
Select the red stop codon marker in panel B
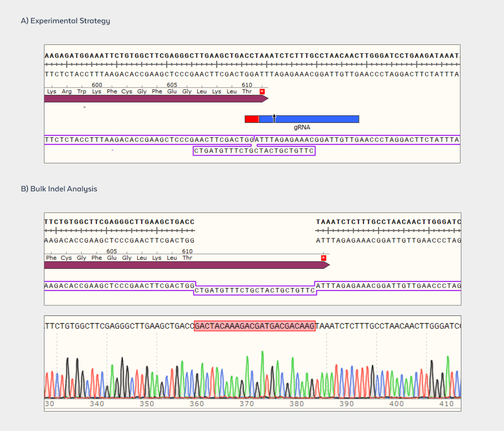[323, 257]
